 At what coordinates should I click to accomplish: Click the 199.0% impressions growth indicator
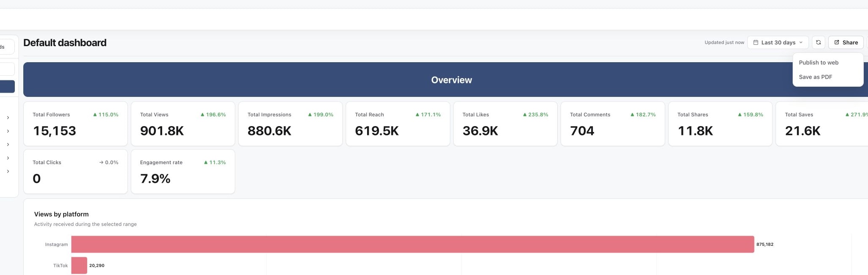click(x=321, y=115)
